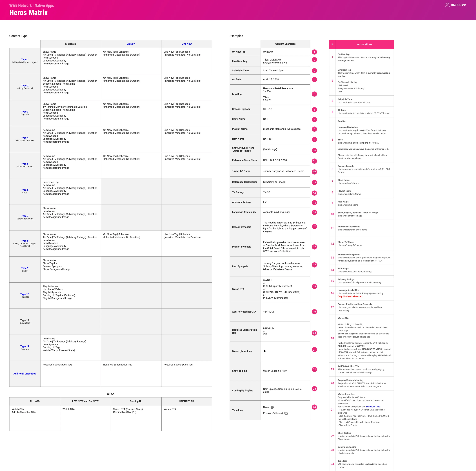Click badge 18 beside Watch CTA row
Screen dimensions: 476x471
click(x=314, y=286)
